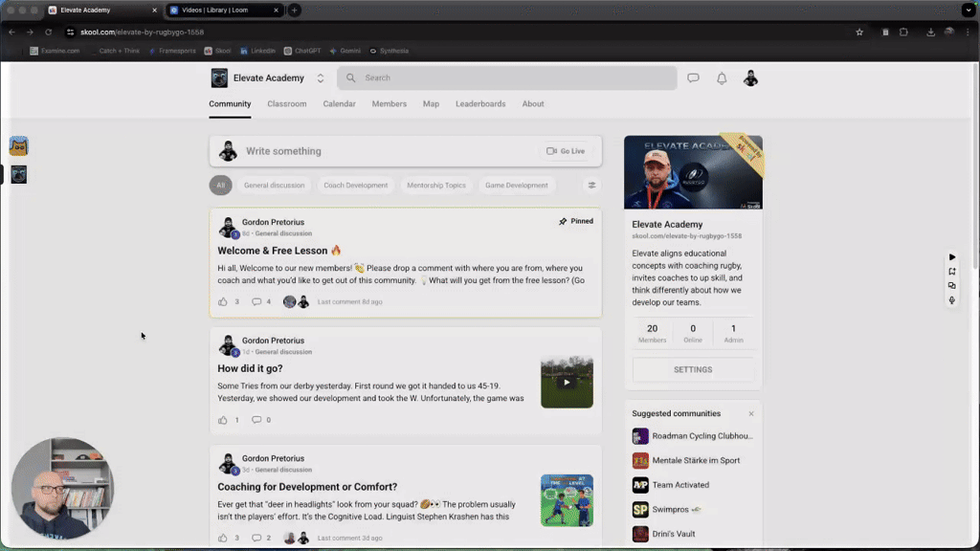Select the All category filter
The height and width of the screenshot is (551, 980).
(x=221, y=185)
